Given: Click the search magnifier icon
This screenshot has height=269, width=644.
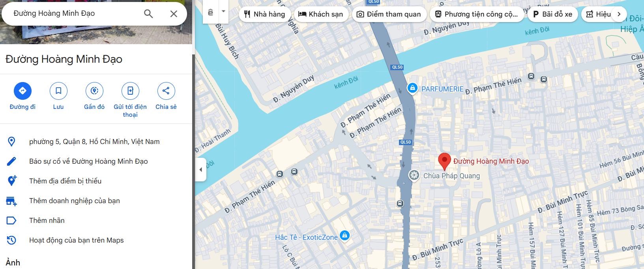Looking at the screenshot, I should tap(148, 14).
